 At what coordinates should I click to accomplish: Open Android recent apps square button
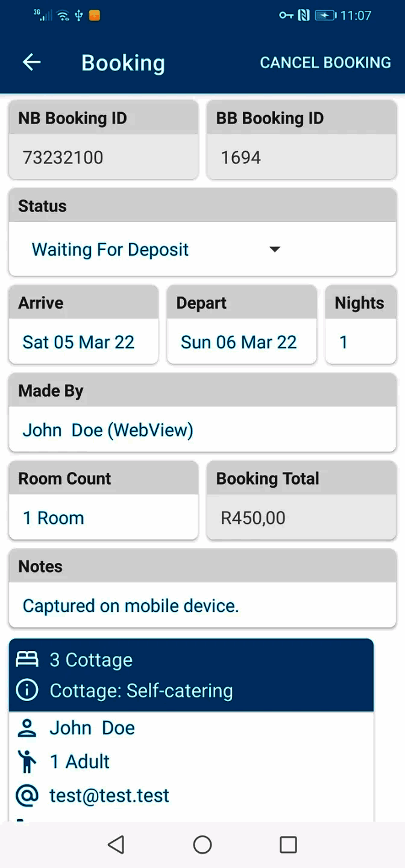(288, 844)
